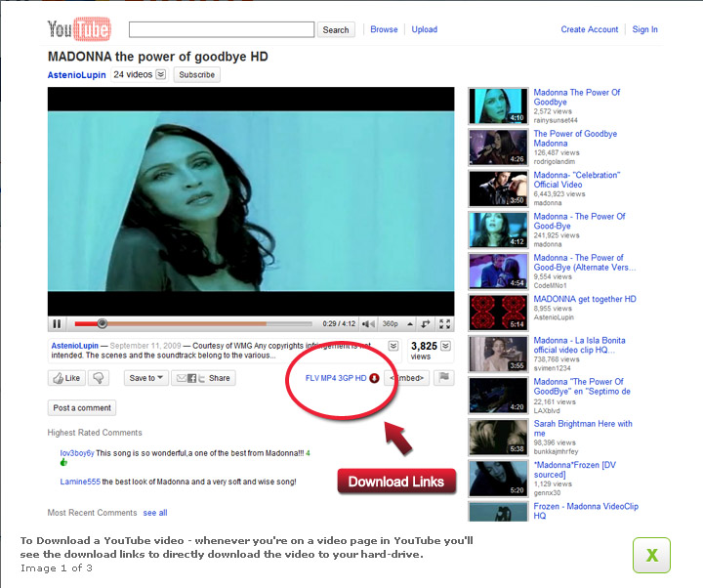Image resolution: width=703 pixels, height=588 pixels.
Task: Download the video in HD
Action: pyautogui.click(x=361, y=378)
